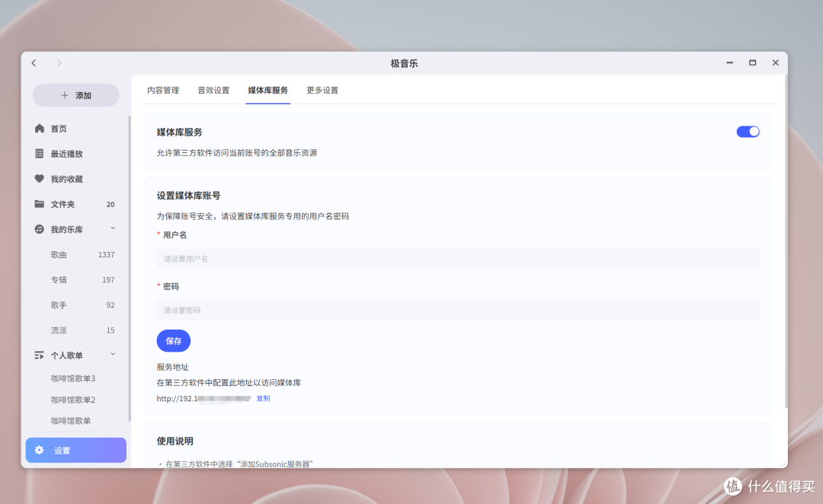Close the 极音乐 window
The width and height of the screenshot is (823, 504).
click(775, 62)
